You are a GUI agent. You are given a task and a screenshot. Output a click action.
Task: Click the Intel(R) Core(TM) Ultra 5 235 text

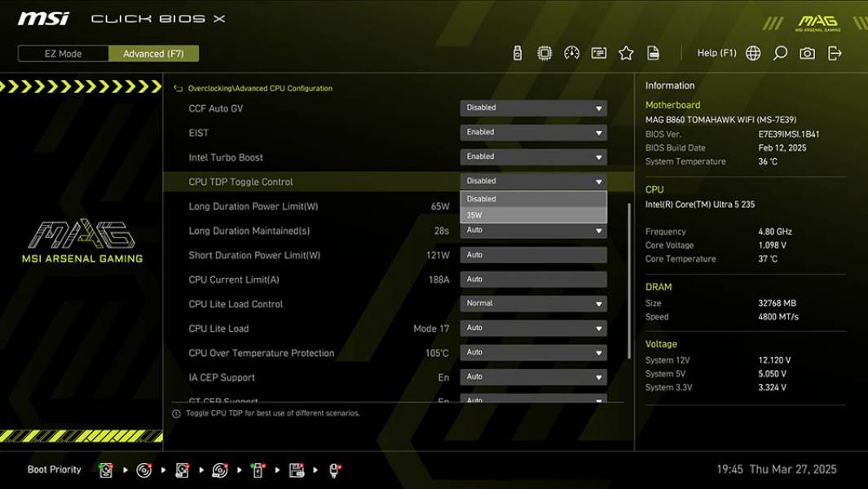pos(700,205)
